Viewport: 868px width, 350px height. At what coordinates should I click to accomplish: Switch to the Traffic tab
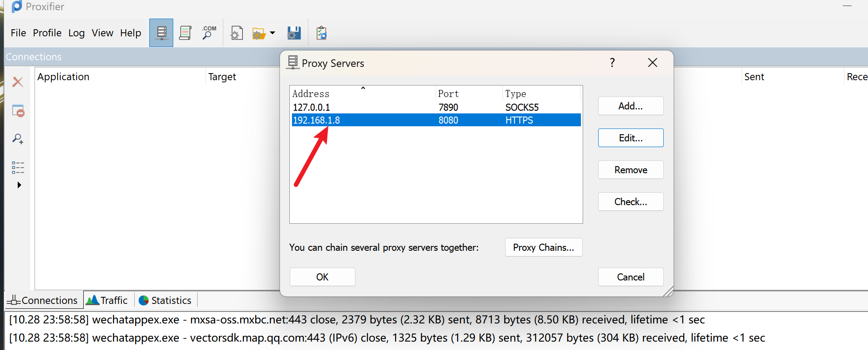pos(107,300)
